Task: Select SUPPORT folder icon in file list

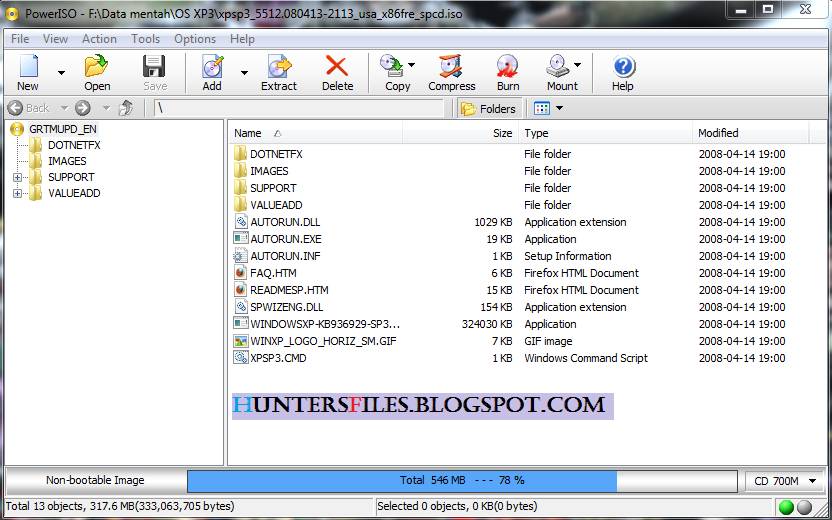Action: click(x=240, y=188)
